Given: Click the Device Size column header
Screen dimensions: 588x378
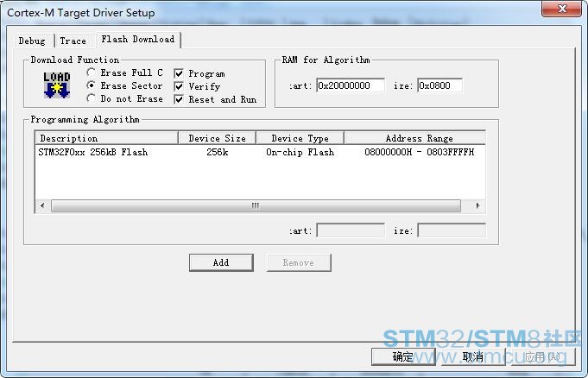Looking at the screenshot, I should [x=217, y=138].
